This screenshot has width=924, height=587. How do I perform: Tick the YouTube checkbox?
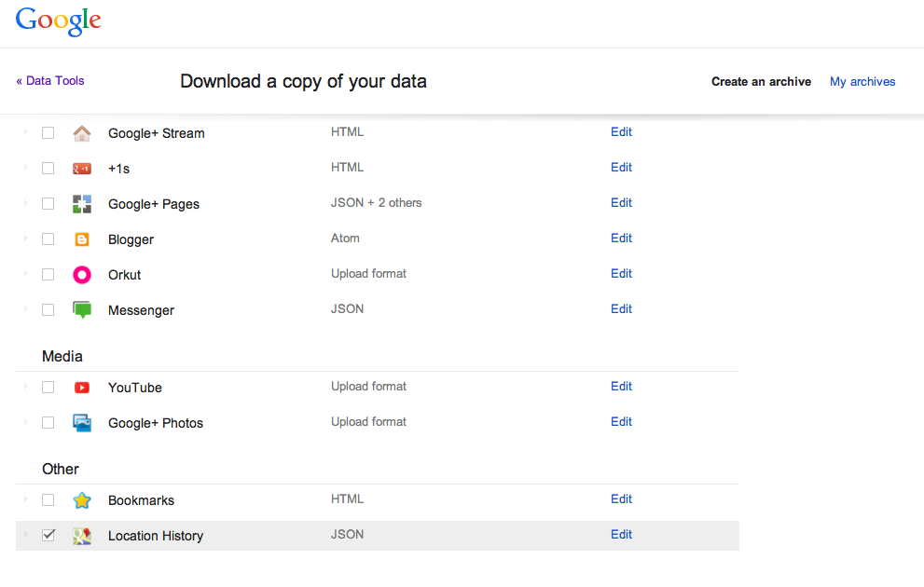pos(48,388)
